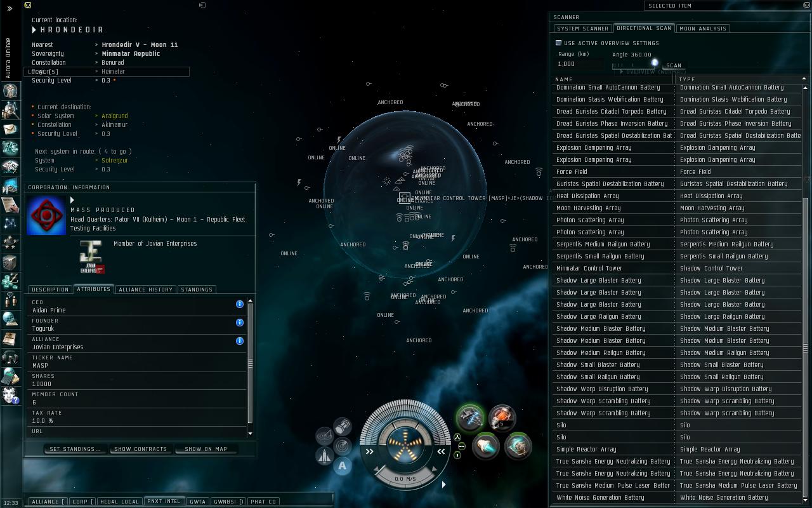Screen dimensions: 812x508
Task: Click the Hrondedir V - Moon 11 link
Action: 140,45
